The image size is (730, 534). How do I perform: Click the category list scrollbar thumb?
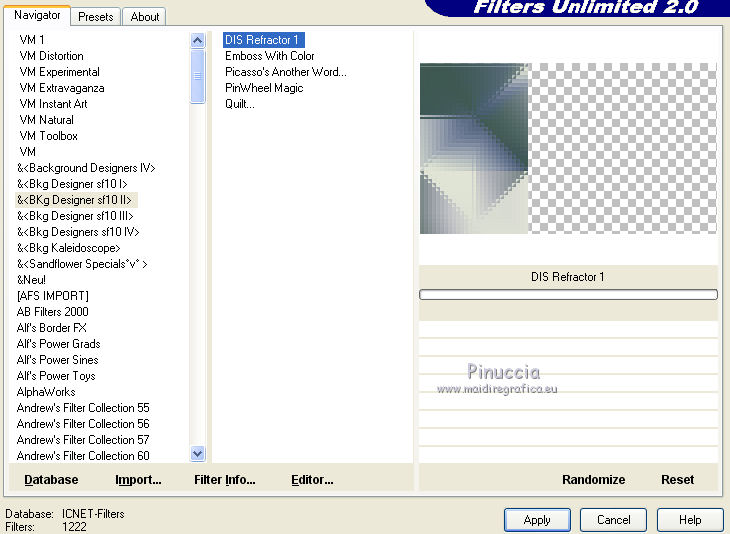click(197, 76)
